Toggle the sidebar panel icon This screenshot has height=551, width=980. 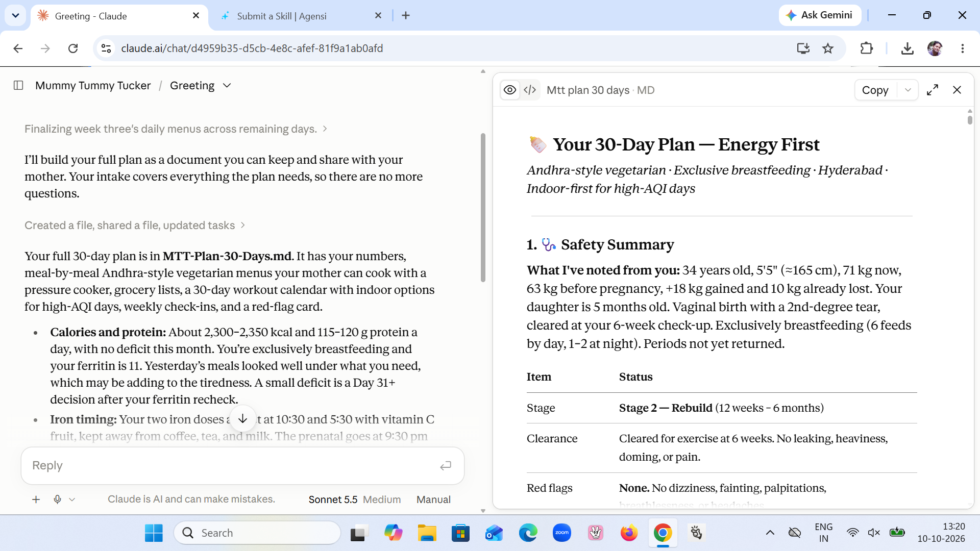pyautogui.click(x=18, y=85)
